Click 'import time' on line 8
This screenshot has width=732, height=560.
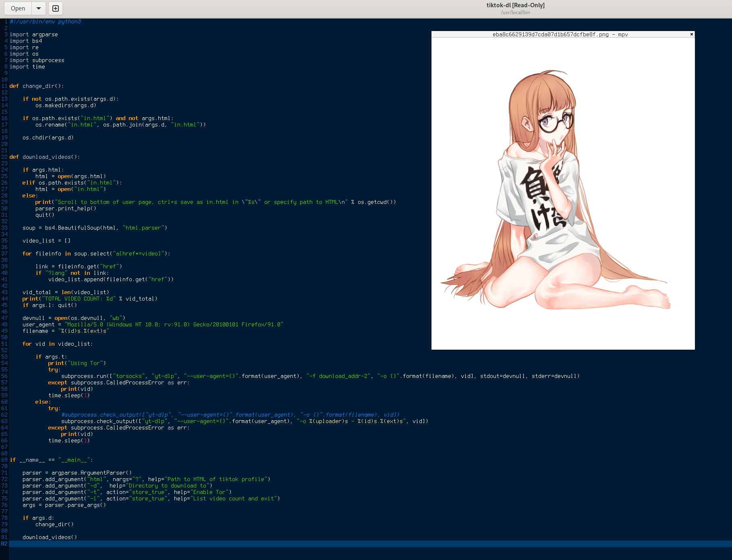(x=27, y=67)
